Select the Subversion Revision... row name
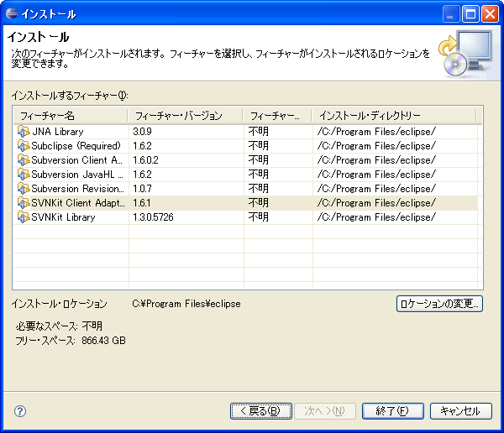 pyautogui.click(x=77, y=189)
